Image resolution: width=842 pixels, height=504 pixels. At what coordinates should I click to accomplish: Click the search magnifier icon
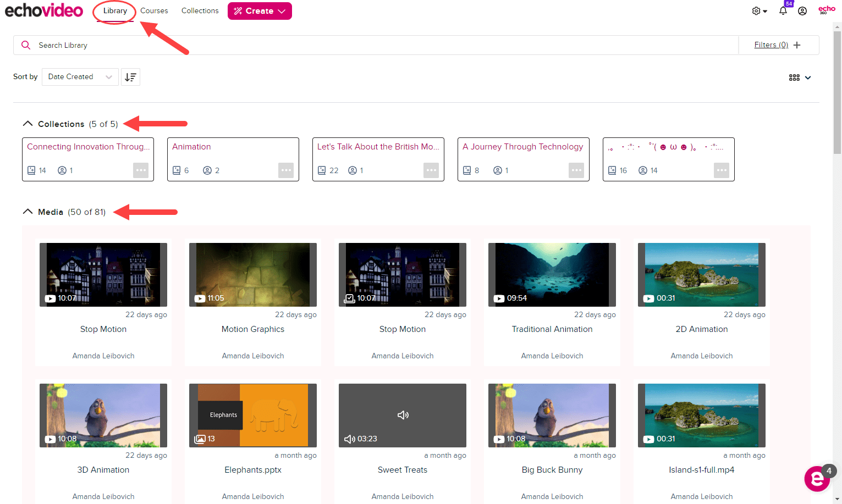click(26, 45)
